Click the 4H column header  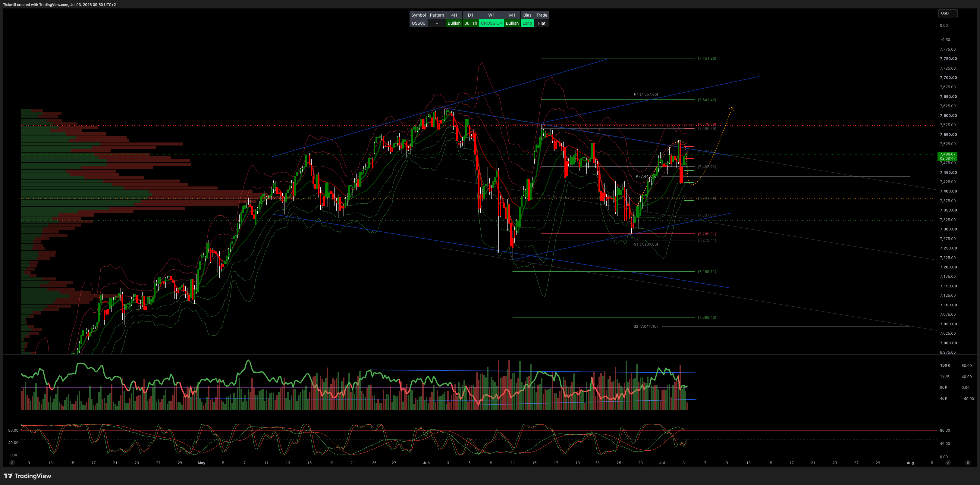click(x=454, y=15)
